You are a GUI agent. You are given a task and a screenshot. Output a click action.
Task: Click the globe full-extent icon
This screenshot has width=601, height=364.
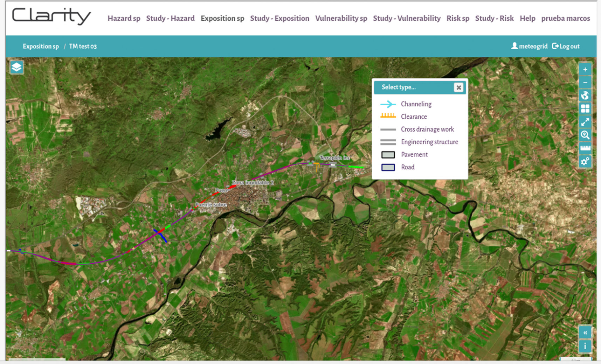pyautogui.click(x=585, y=96)
